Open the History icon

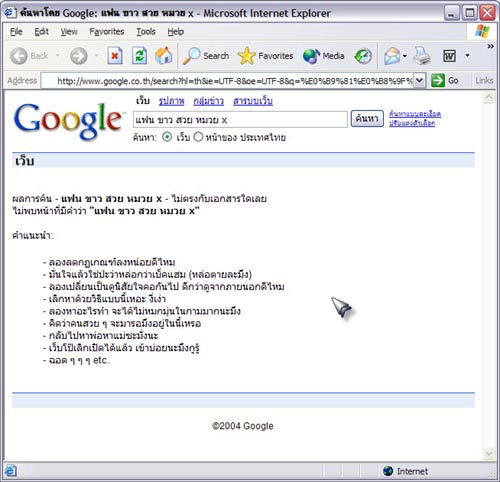(363, 56)
